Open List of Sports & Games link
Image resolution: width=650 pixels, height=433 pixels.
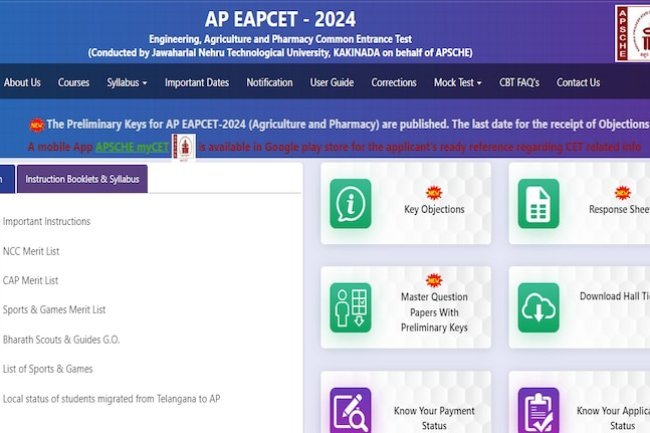coord(48,369)
